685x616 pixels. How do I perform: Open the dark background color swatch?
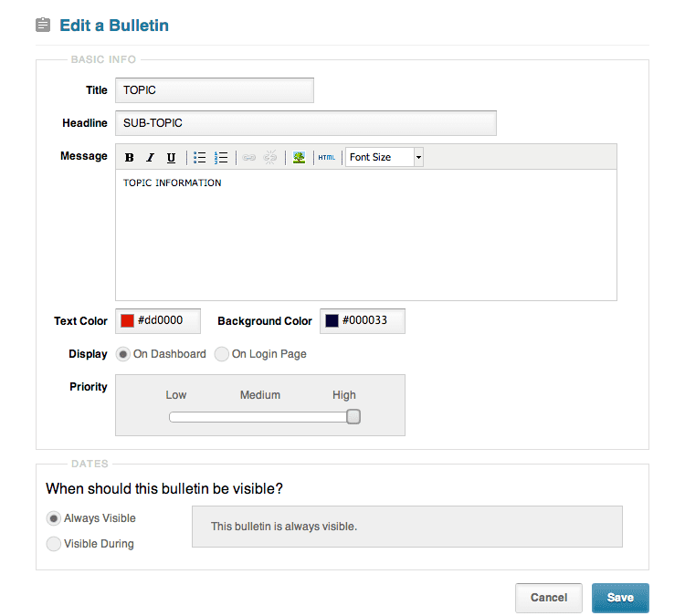click(x=332, y=320)
